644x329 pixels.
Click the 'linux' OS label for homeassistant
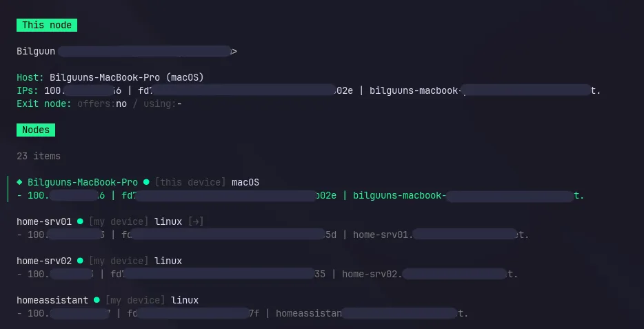[185, 301]
